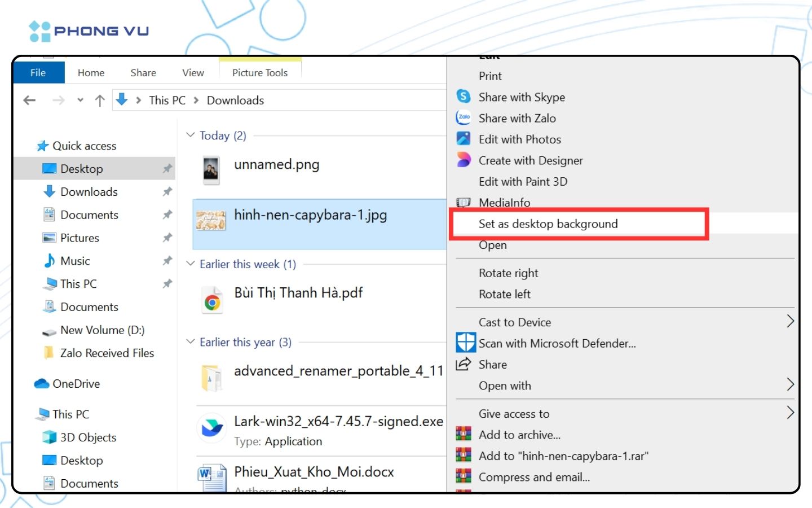Unpin Desktop using its Quick access pin
The width and height of the screenshot is (812, 508).
[167, 169]
